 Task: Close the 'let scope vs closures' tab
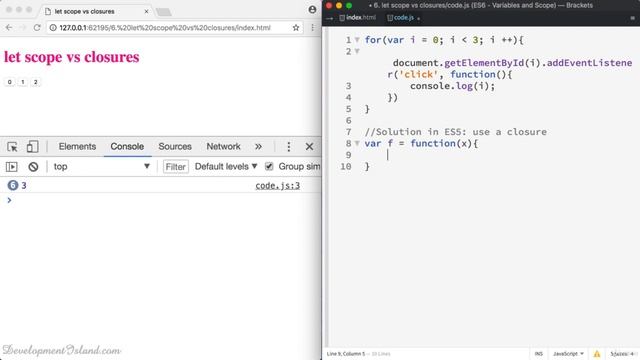146,11
